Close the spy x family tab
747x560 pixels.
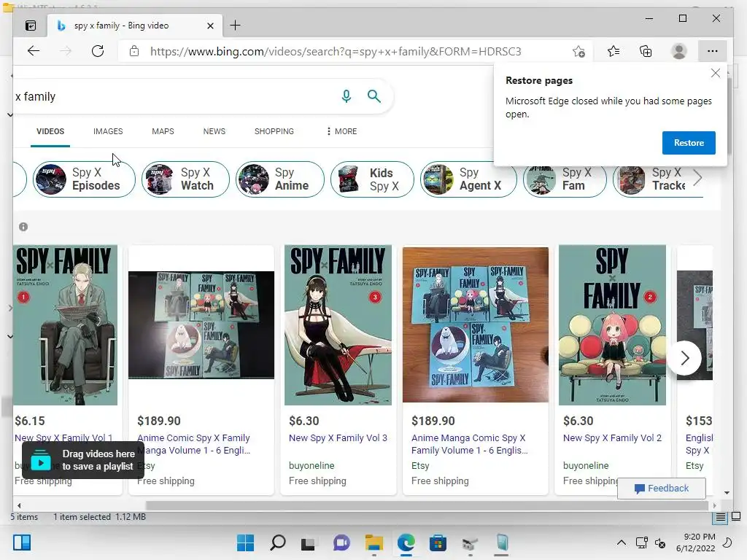[x=210, y=26]
